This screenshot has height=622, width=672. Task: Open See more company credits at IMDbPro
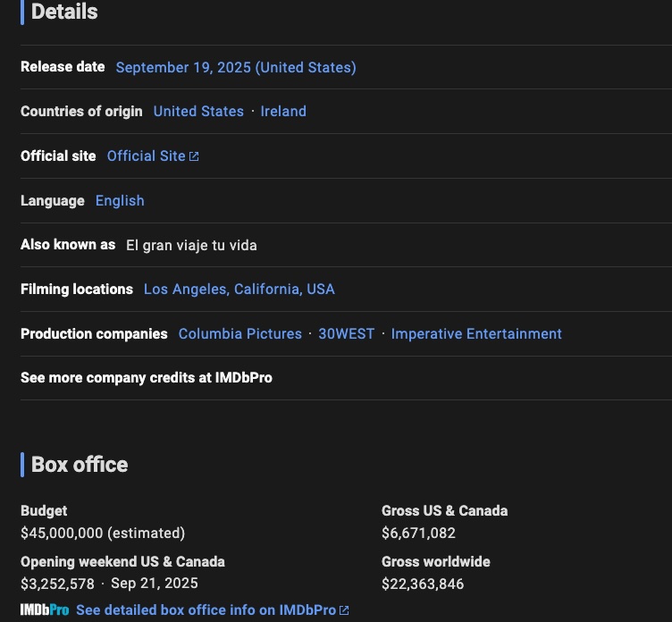point(147,378)
